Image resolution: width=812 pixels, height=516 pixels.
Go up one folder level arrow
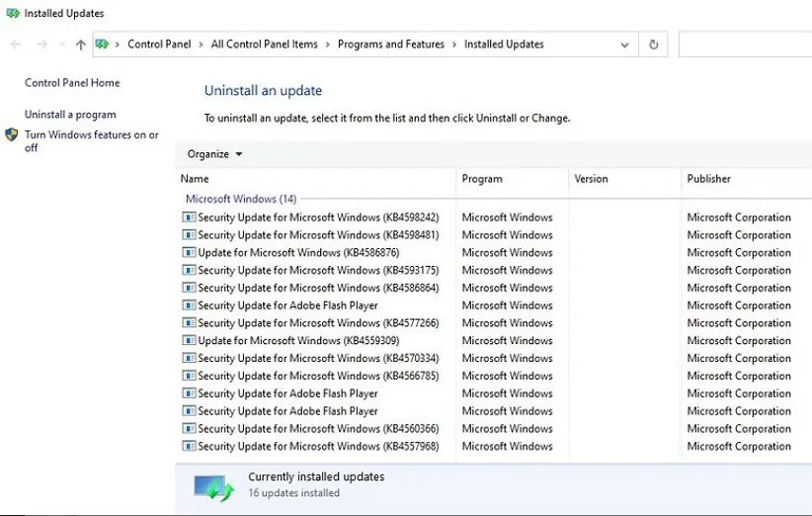(81, 44)
